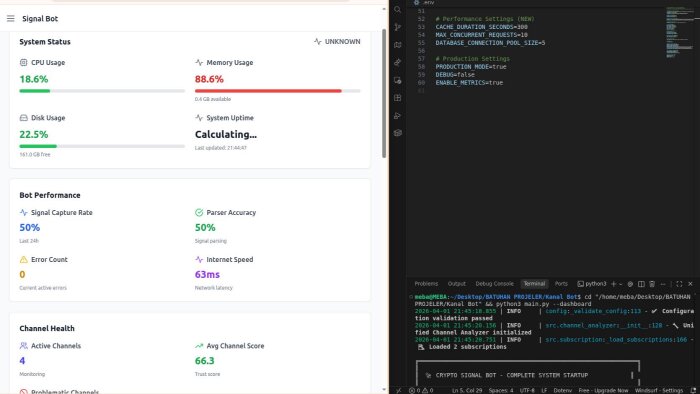Maximize the terminal panel size
This screenshot has width=700, height=394.
[679, 284]
